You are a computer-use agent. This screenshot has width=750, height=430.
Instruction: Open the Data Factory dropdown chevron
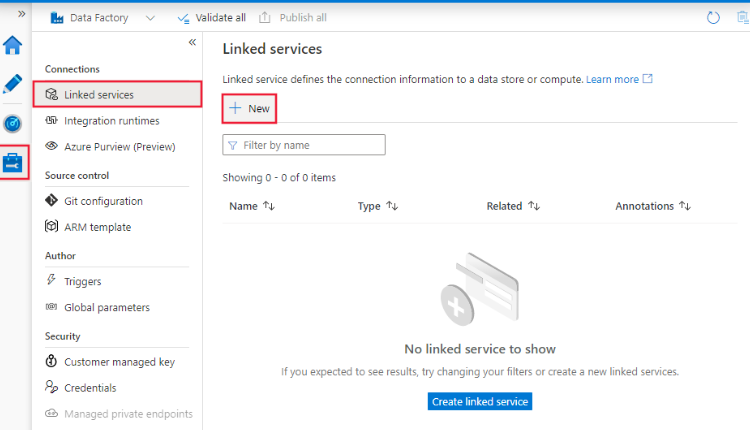[150, 18]
